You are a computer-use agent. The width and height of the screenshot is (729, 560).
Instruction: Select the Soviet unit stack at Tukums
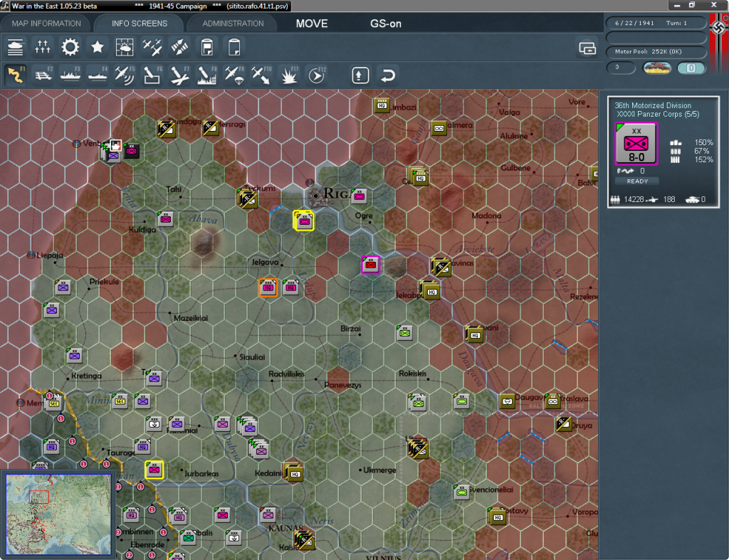click(248, 199)
